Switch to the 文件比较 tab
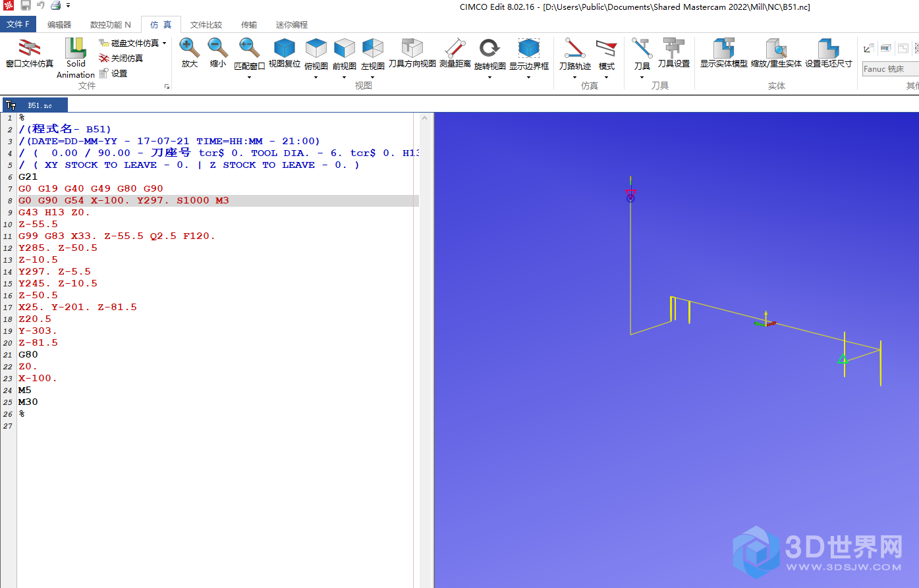Viewport: 919px width, 588px height. pyautogui.click(x=206, y=24)
